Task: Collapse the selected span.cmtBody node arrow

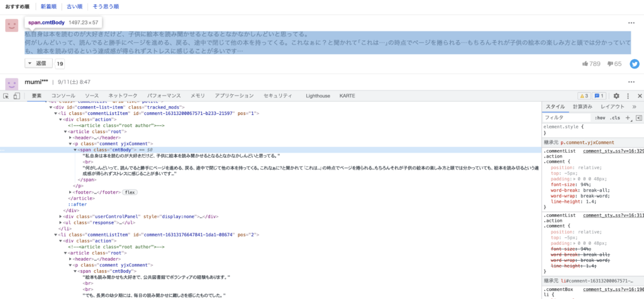Action: click(75, 150)
